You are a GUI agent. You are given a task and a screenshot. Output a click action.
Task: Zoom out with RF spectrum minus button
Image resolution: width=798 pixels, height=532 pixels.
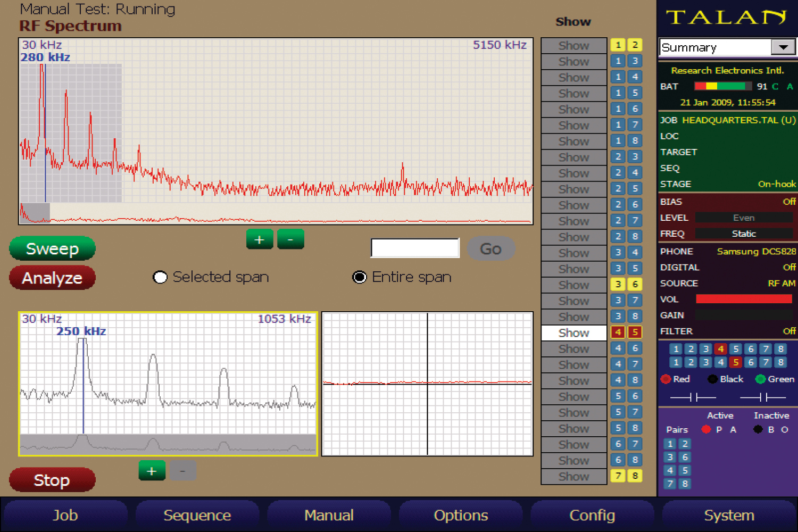point(290,239)
